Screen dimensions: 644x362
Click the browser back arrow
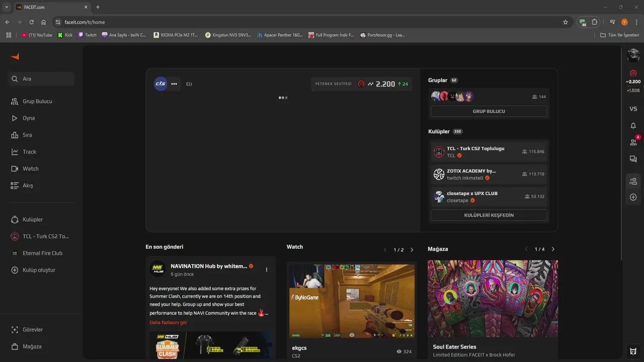click(x=7, y=22)
